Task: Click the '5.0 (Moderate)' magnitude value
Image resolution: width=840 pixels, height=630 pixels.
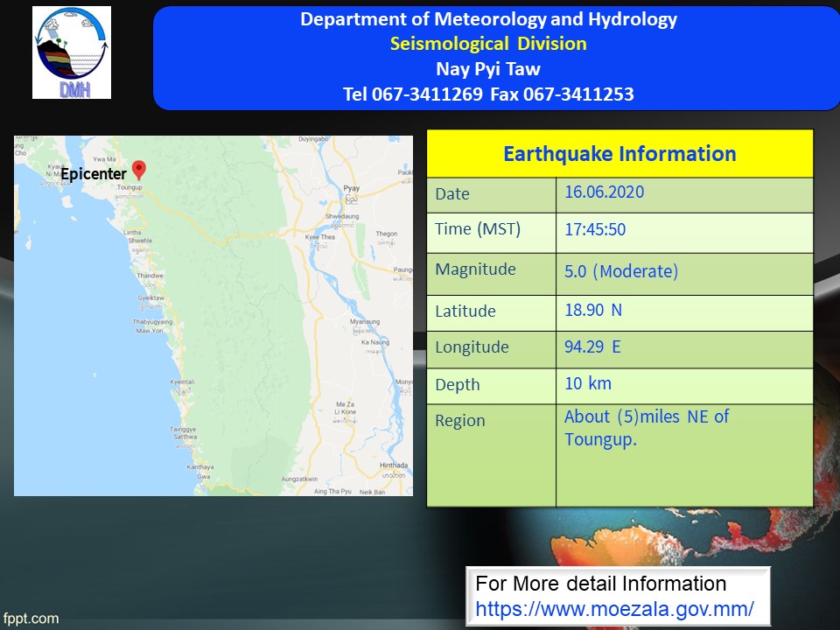Action: [x=621, y=271]
